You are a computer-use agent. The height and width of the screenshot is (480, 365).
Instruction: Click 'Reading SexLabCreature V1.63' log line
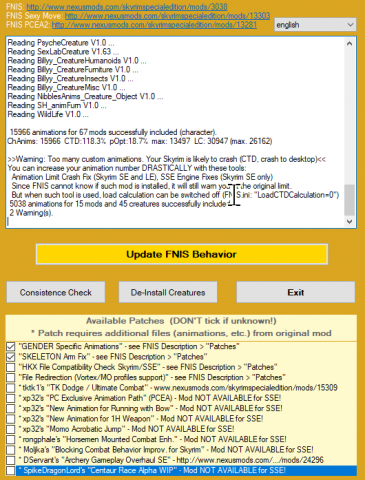pyautogui.click(x=63, y=52)
